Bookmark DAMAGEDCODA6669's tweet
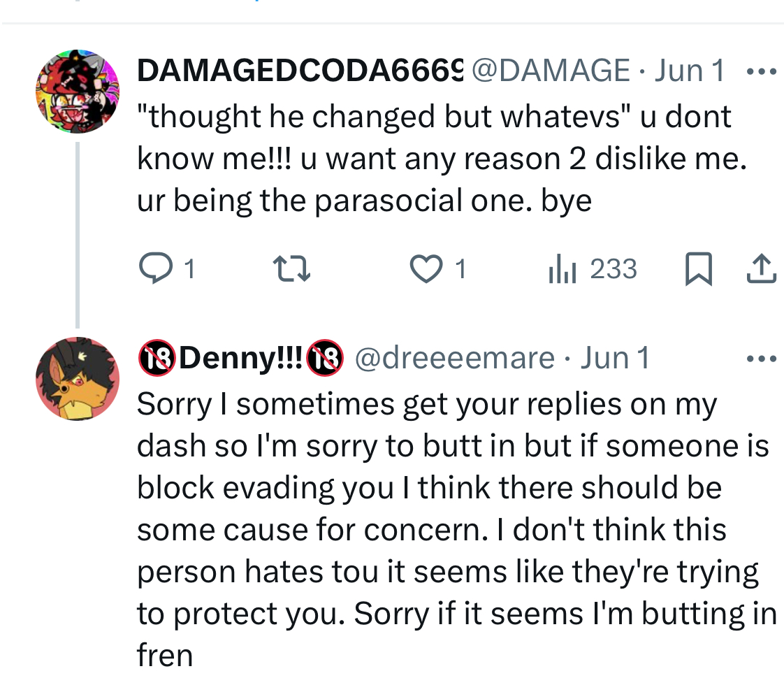This screenshot has height=699, width=784. click(x=698, y=270)
